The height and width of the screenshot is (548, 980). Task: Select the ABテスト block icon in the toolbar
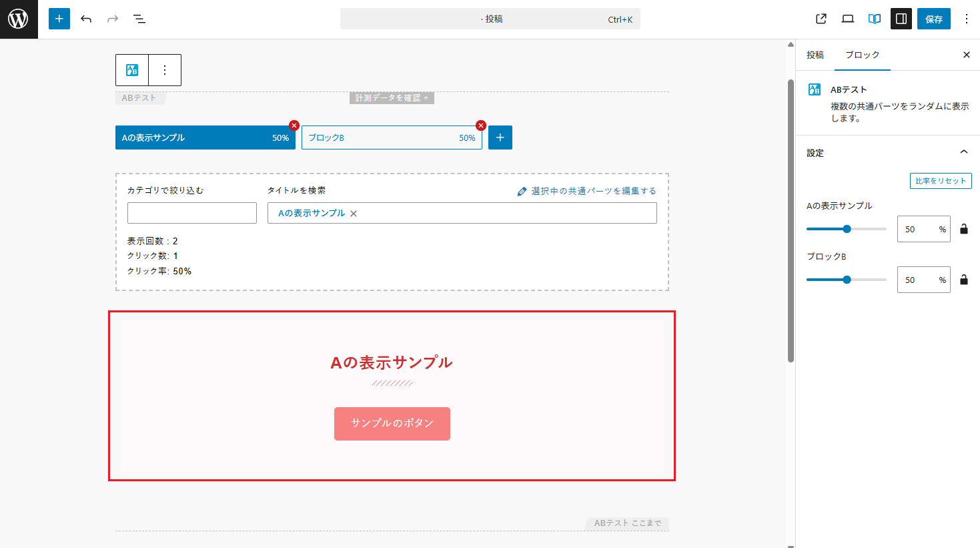click(x=131, y=69)
